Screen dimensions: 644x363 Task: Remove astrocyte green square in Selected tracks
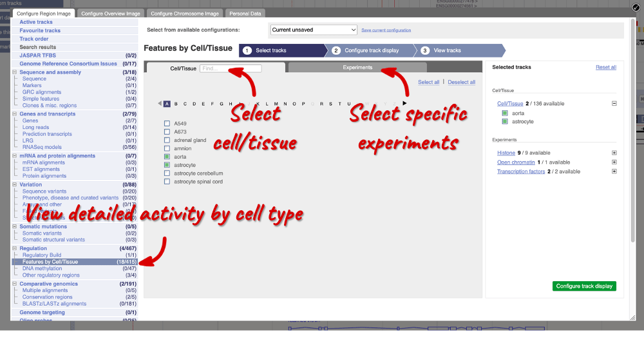[x=505, y=121]
